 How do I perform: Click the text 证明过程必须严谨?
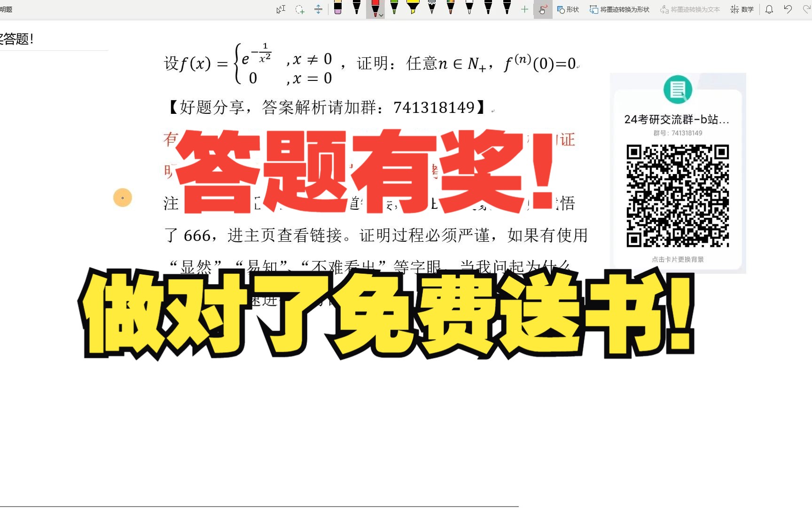(x=425, y=235)
